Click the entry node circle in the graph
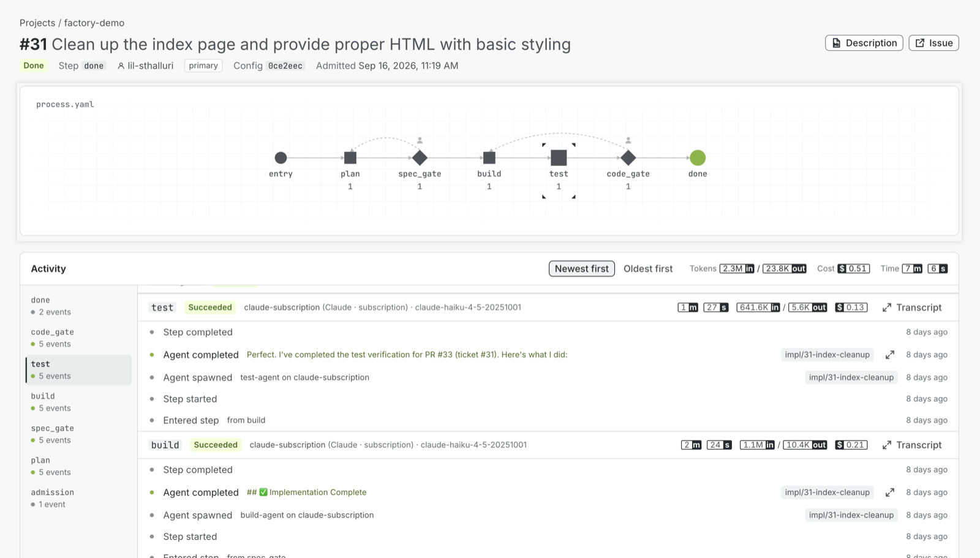This screenshot has height=558, width=980. (x=281, y=158)
